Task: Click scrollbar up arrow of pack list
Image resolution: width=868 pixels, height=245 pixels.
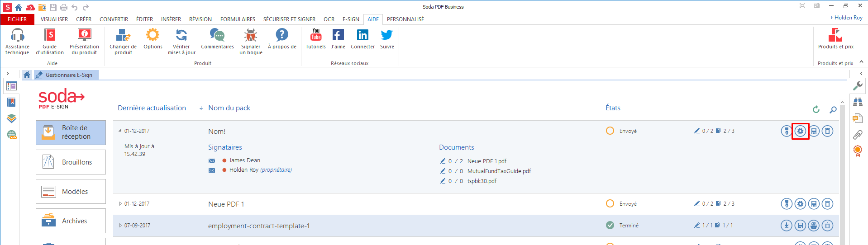Action: (x=842, y=103)
